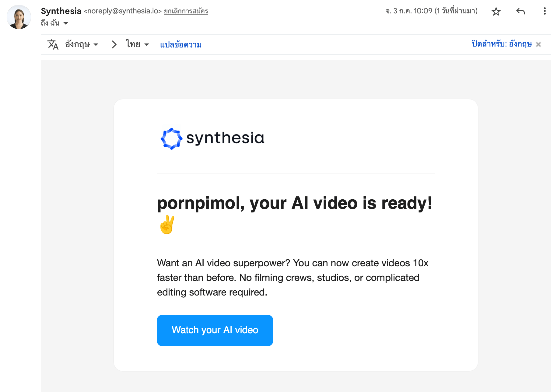Click the reply arrow icon
The width and height of the screenshot is (557, 392).
pyautogui.click(x=520, y=12)
